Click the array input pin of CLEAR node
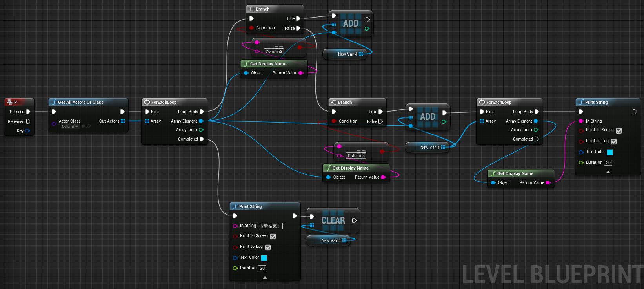Screen dimensions: 644x289 [312, 225]
